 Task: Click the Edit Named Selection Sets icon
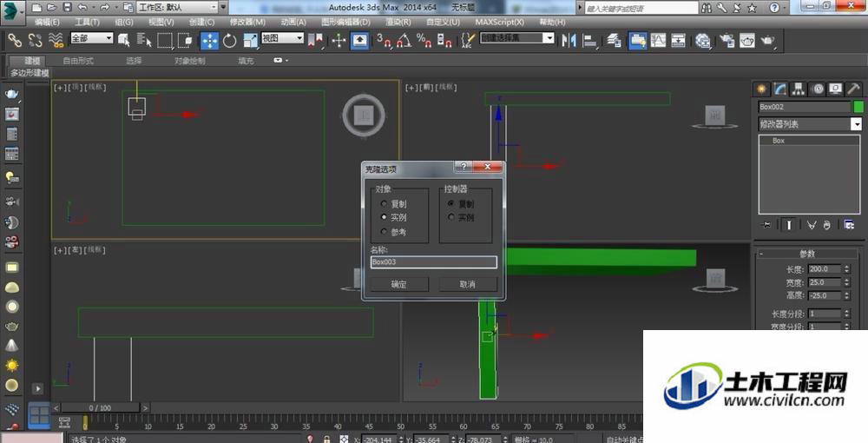coord(468,40)
